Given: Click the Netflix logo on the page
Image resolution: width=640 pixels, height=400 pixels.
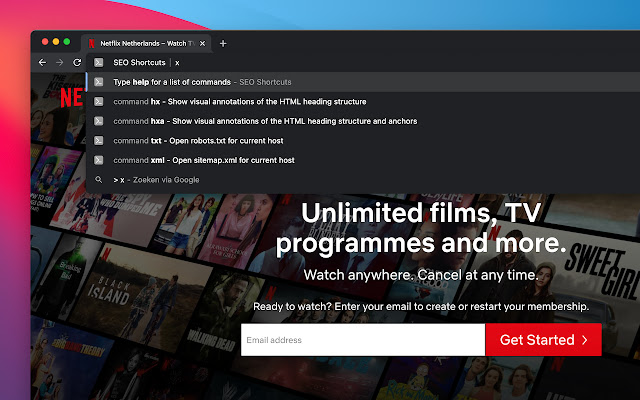Looking at the screenshot, I should click(72, 98).
